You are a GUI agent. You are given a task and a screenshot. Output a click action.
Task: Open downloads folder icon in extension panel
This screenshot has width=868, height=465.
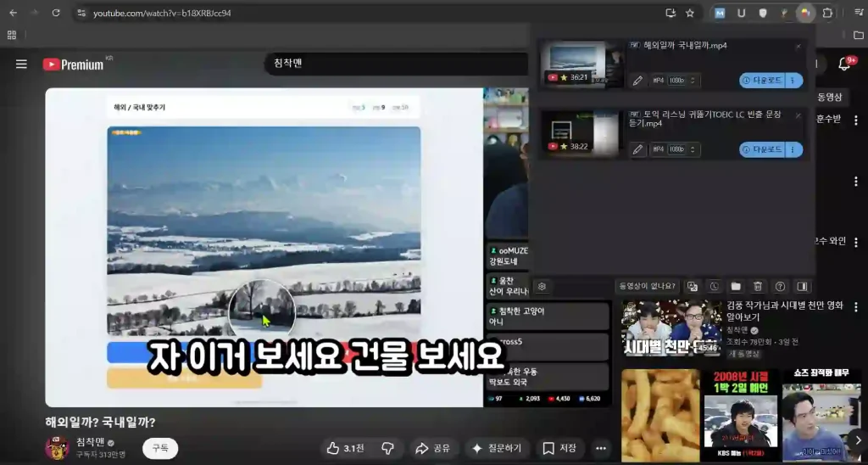pos(736,287)
